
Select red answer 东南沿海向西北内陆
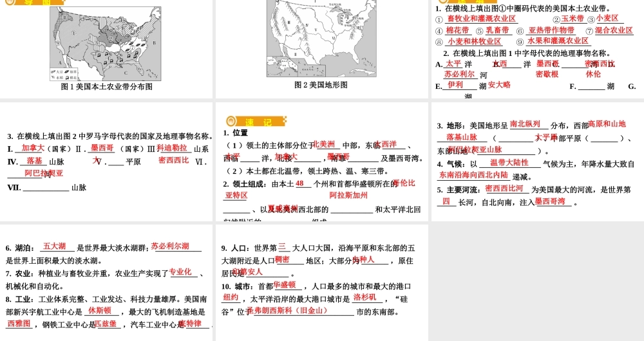[473, 174]
